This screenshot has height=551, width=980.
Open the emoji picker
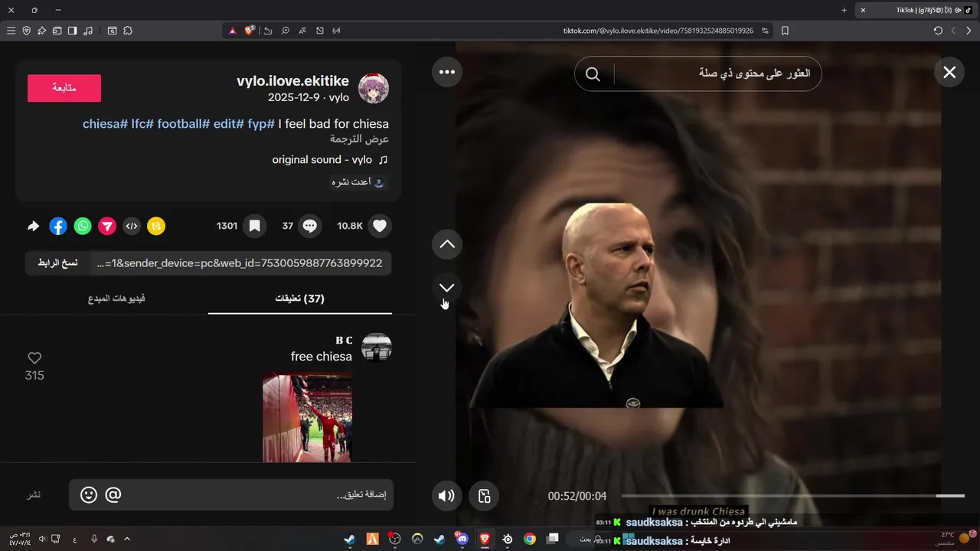coord(89,495)
